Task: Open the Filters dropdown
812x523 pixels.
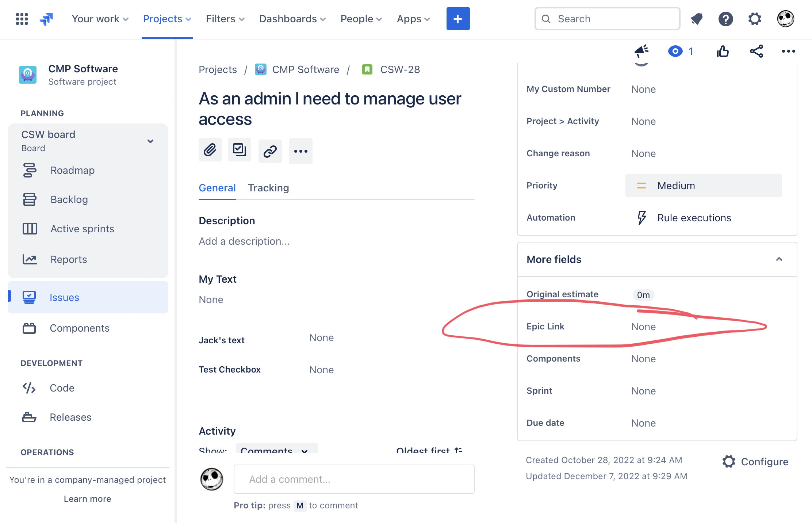Action: pyautogui.click(x=225, y=19)
